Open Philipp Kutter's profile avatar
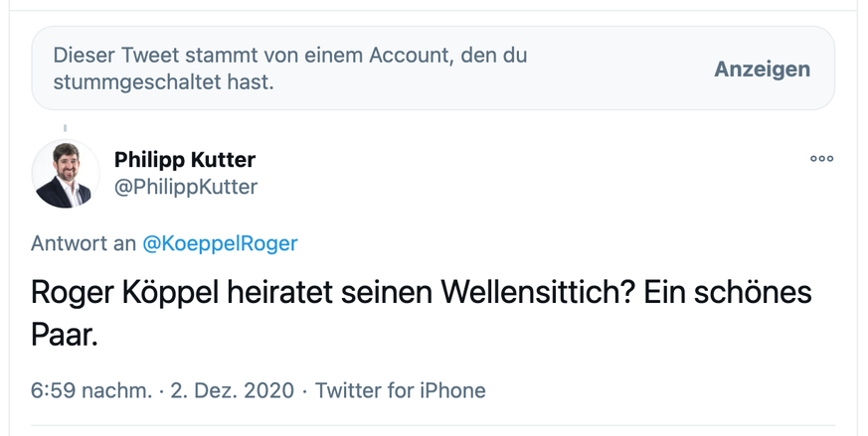868x436 pixels. [x=66, y=174]
